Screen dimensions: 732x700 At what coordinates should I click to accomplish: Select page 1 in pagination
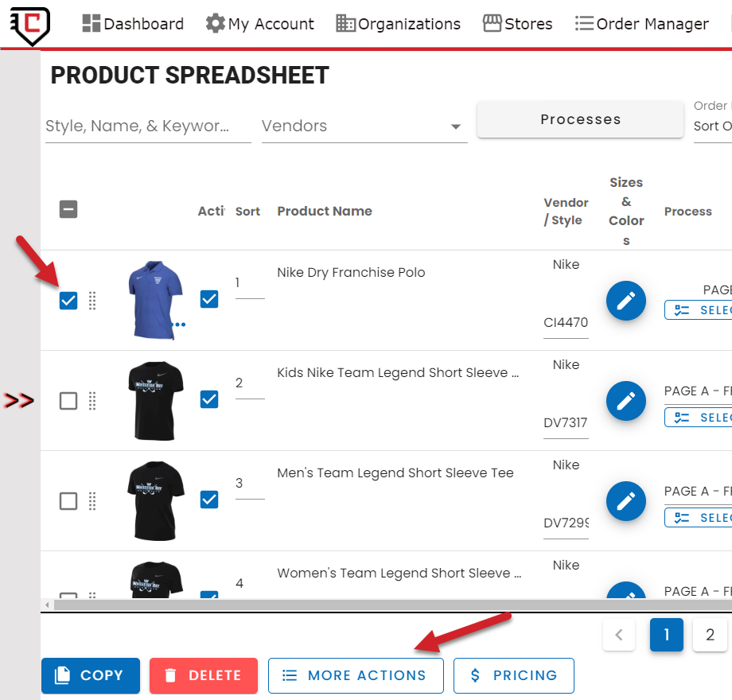(667, 635)
